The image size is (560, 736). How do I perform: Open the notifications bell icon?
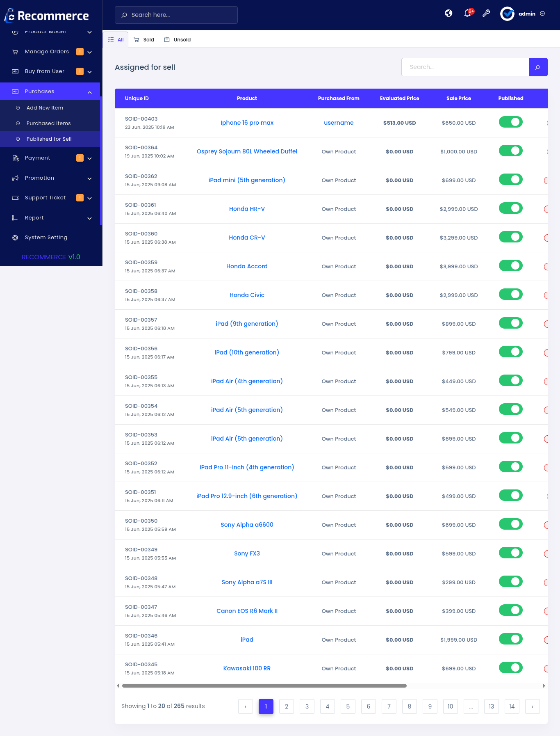(467, 14)
